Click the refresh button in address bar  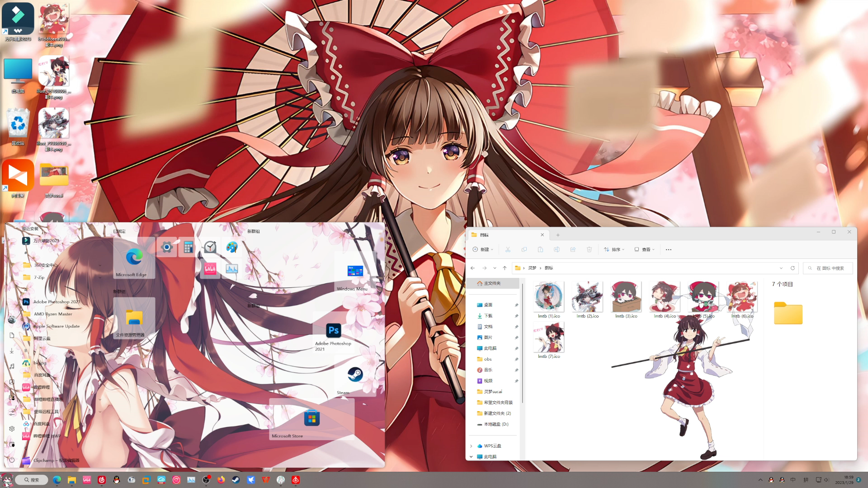792,268
